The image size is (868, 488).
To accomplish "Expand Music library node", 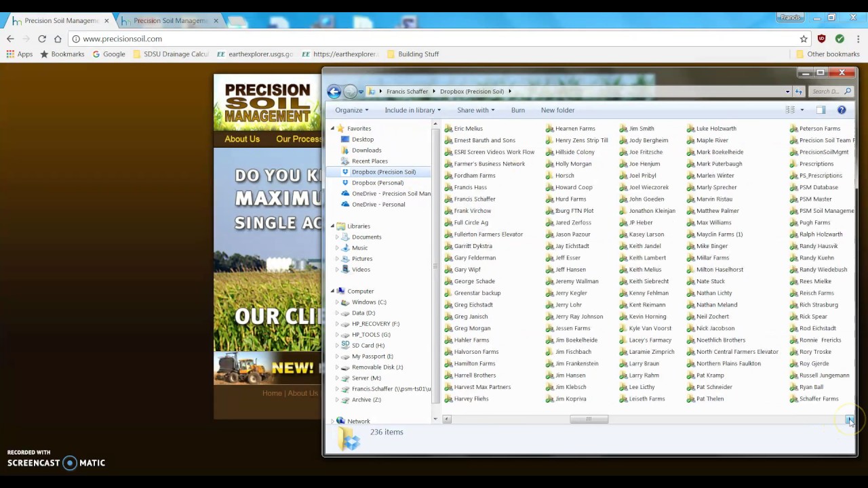I will (x=337, y=248).
